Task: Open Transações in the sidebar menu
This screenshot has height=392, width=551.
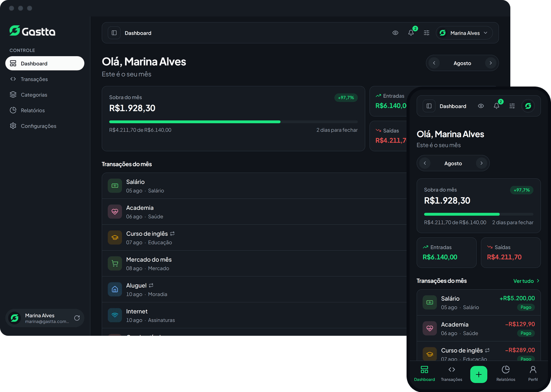Action: tap(45, 79)
